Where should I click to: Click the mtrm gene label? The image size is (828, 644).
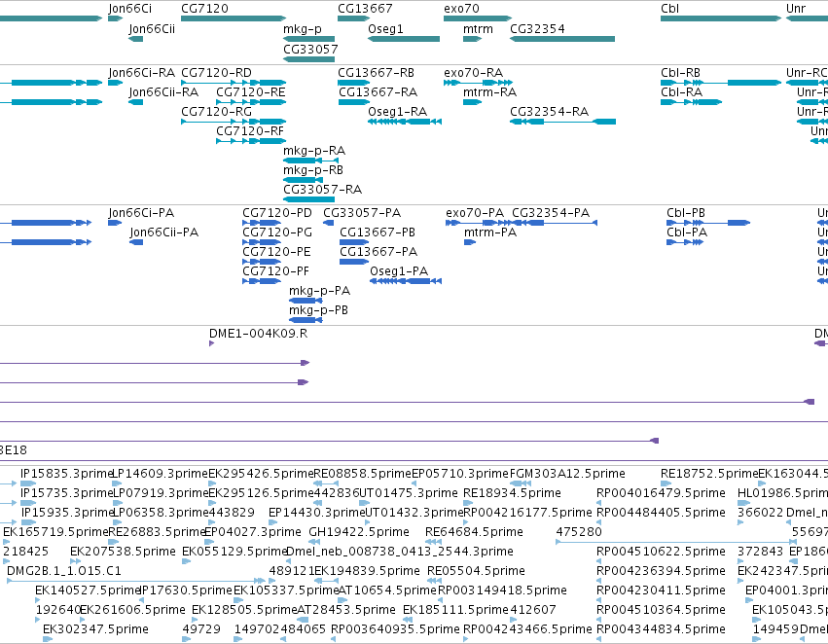tap(478, 28)
